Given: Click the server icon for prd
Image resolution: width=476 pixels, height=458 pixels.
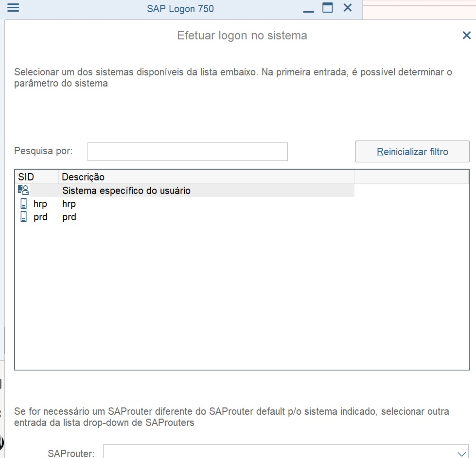Looking at the screenshot, I should pos(23,217).
